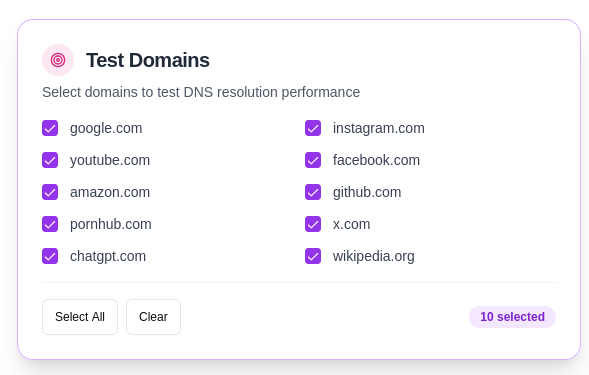The image size is (589, 375).
Task: Click the wikipedia.org label text
Action: [x=374, y=256]
